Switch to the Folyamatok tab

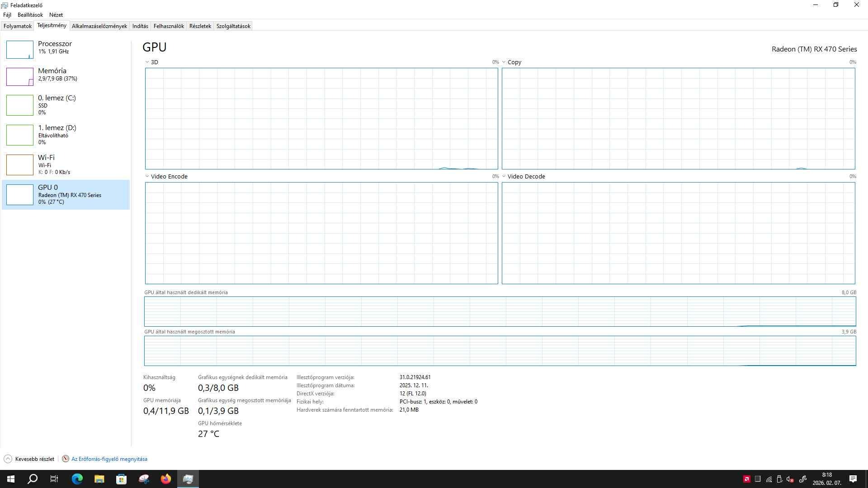(18, 26)
